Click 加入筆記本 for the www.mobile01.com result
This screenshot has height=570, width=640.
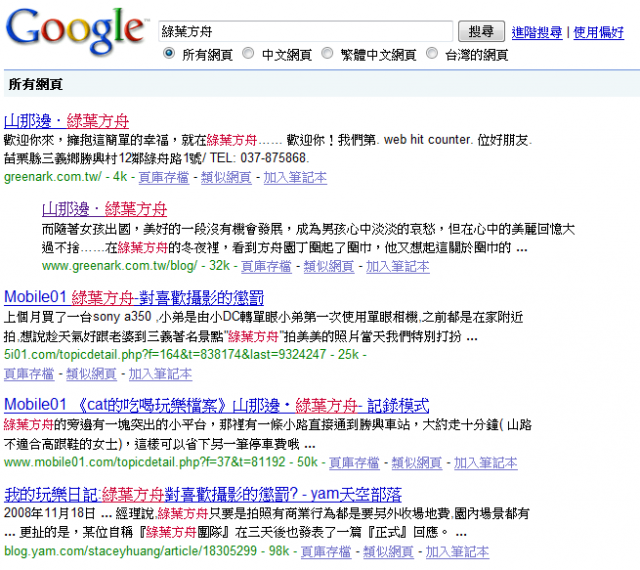486,463
